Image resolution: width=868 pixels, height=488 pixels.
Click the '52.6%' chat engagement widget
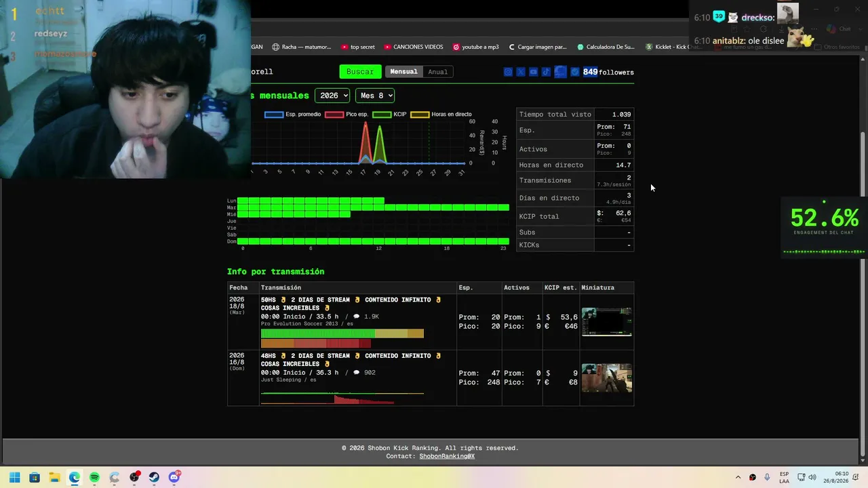(x=824, y=226)
